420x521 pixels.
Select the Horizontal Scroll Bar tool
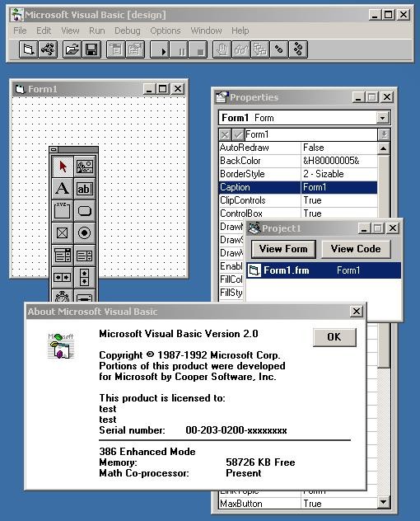click(63, 278)
